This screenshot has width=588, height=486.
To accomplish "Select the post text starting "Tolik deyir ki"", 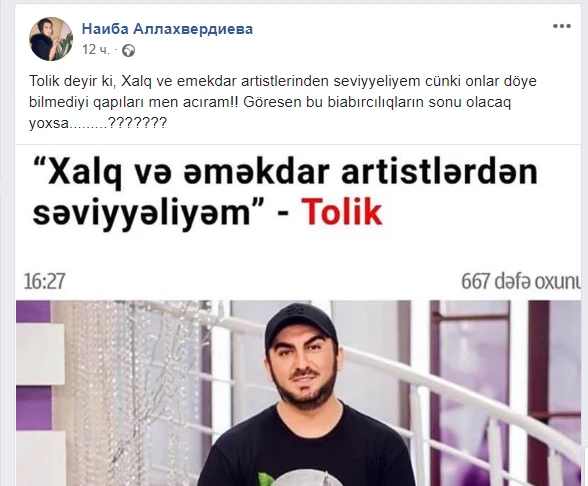I will (x=283, y=102).
